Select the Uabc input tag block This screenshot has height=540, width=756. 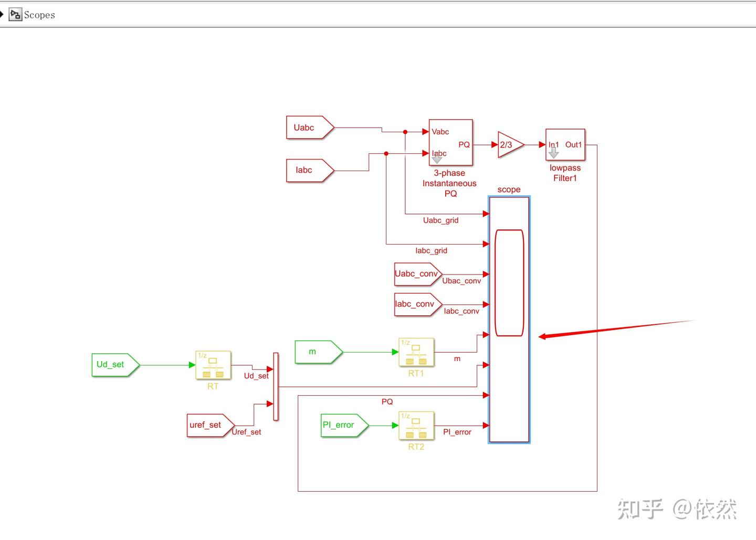(310, 128)
